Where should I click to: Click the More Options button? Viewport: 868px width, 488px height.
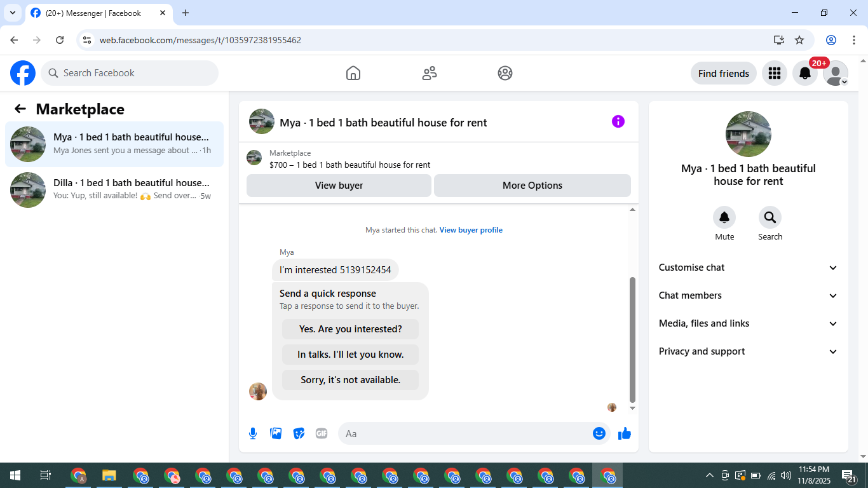click(x=532, y=186)
